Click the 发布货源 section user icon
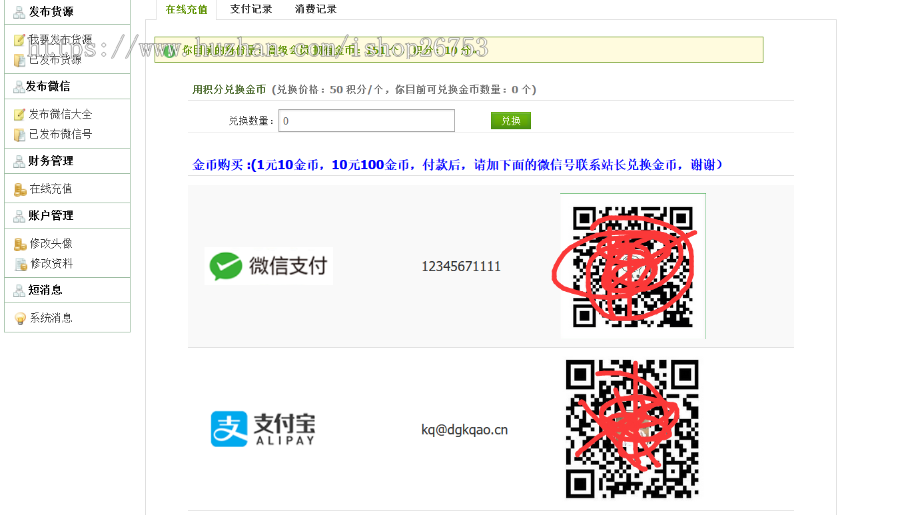The width and height of the screenshot is (900, 515). (19, 12)
